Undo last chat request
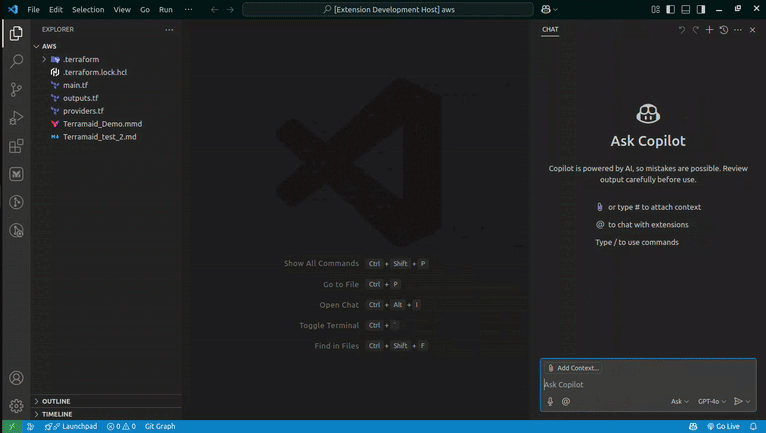Viewport: 766px width, 433px height. [x=681, y=30]
